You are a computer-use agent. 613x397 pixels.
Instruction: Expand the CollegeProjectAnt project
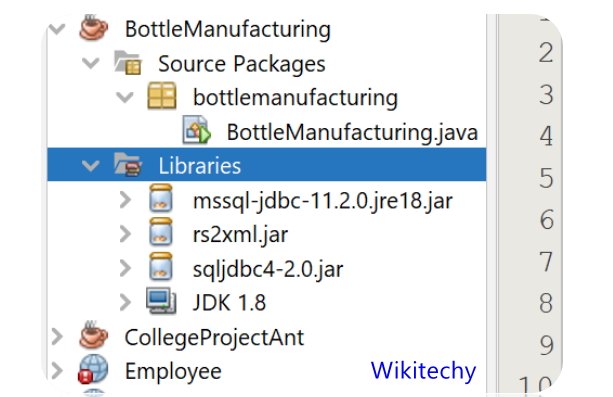click(57, 336)
